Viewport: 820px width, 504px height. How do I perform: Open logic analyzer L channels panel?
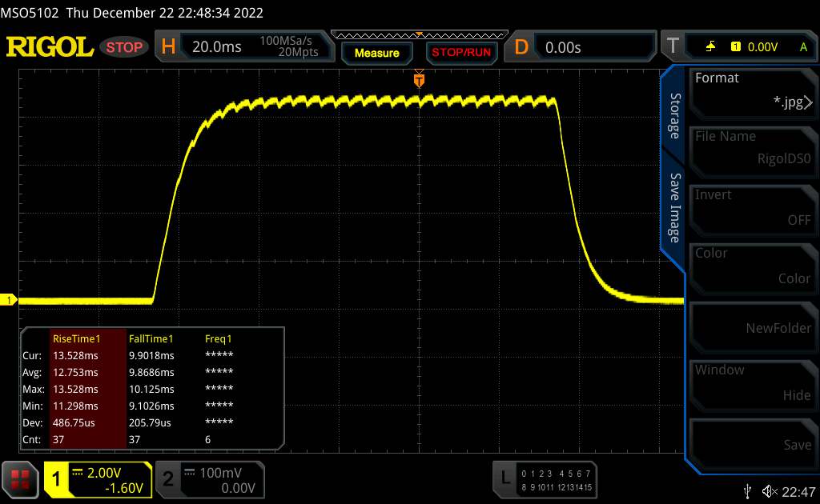pos(545,480)
